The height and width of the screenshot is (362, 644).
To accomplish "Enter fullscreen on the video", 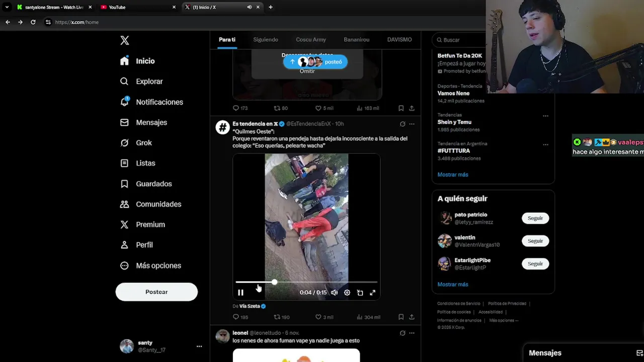I will (x=373, y=293).
